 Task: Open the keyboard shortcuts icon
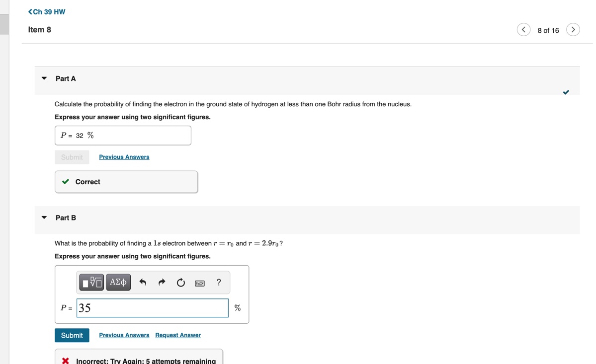click(x=199, y=283)
